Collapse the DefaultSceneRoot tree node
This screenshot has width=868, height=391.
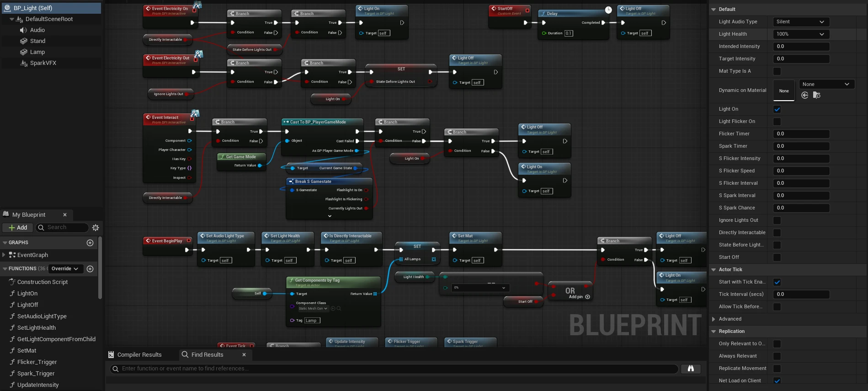tap(12, 19)
